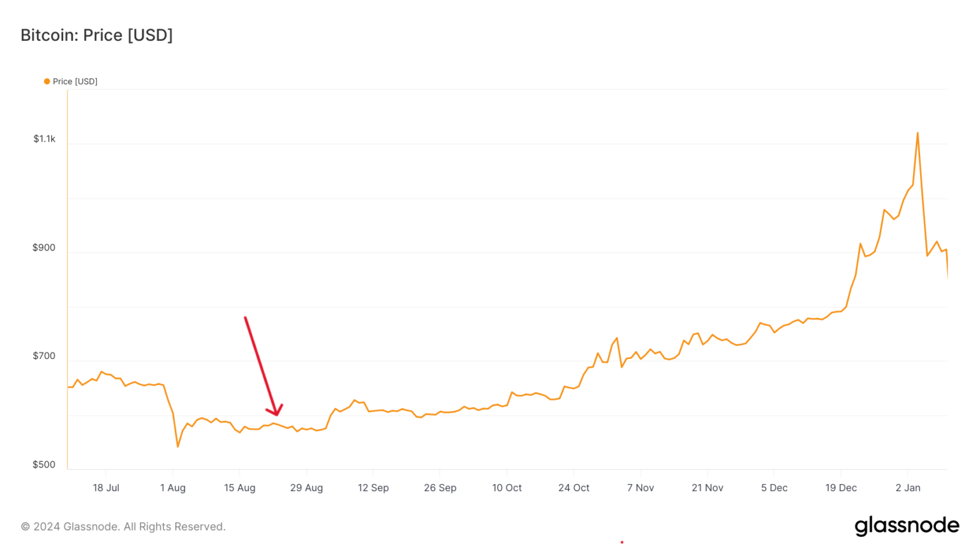
Task: Click the orange Price [USD] legend dot
Action: 47,82
